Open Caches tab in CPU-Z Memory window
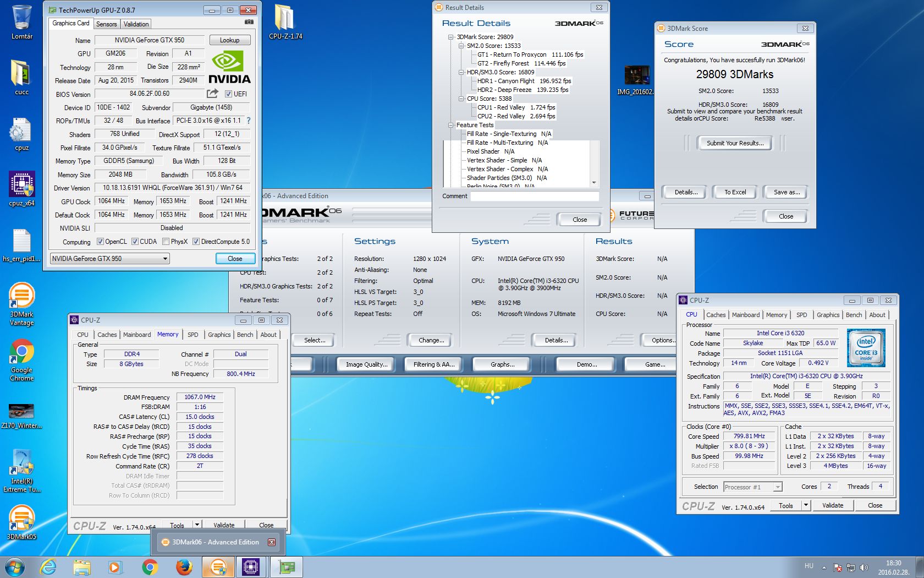Screen dimensions: 924x578 click(x=107, y=335)
